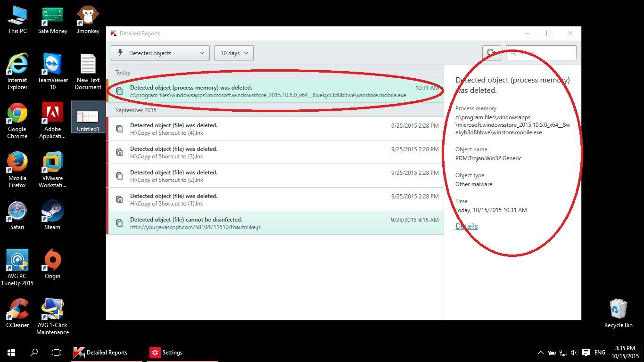Open the Detected objects dropdown

click(x=160, y=53)
